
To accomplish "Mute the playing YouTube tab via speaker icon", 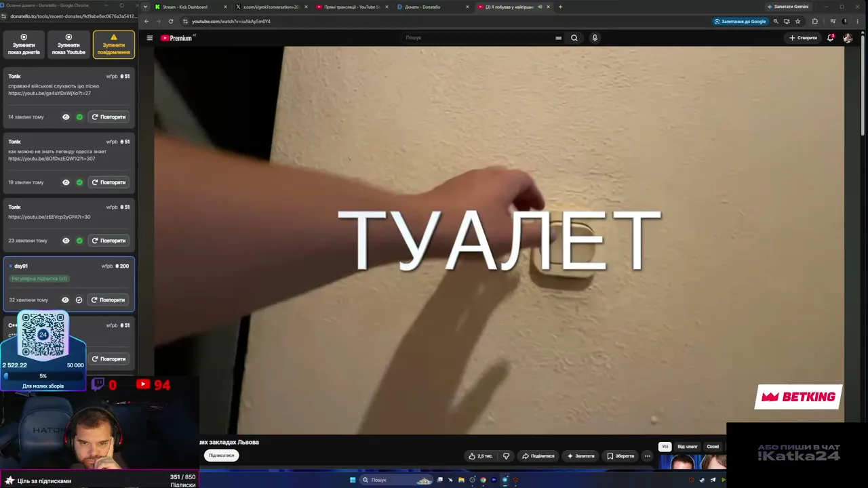I will (540, 7).
